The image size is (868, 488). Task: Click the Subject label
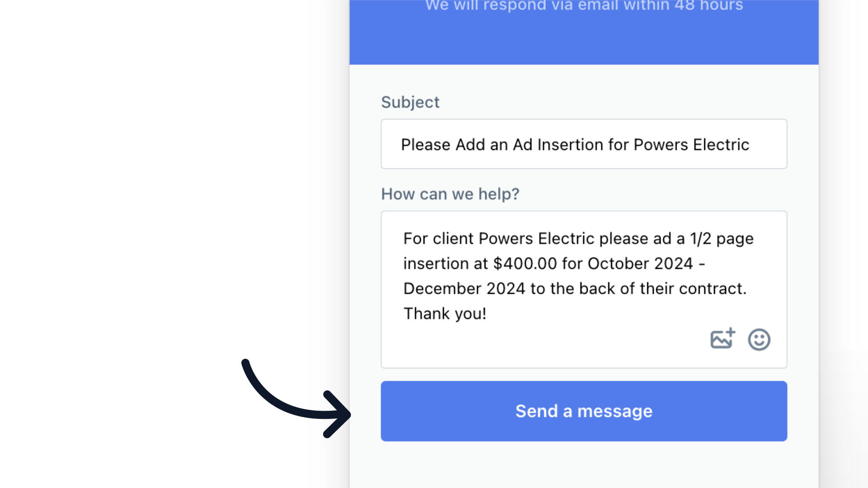coord(410,103)
